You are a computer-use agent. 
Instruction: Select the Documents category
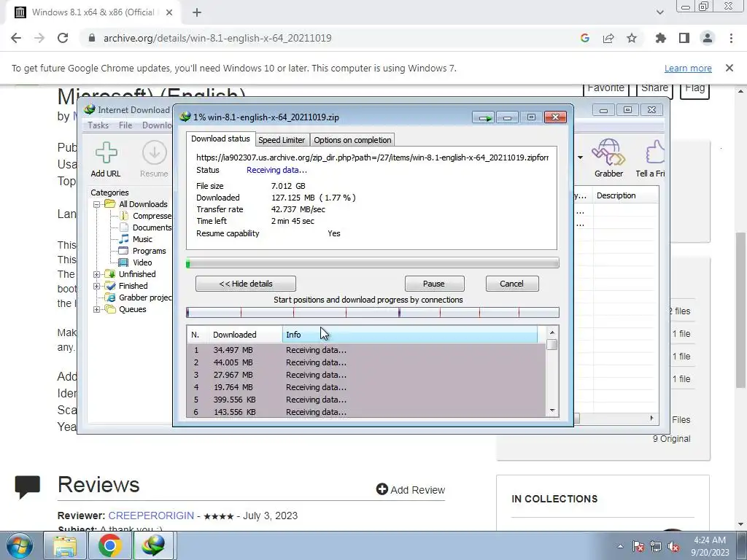coord(146,227)
